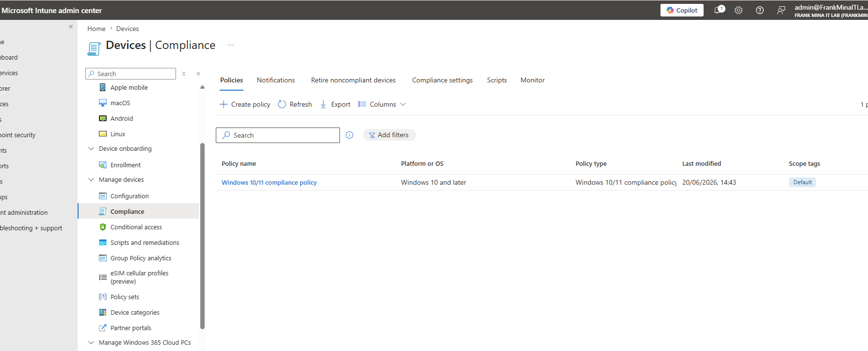
Task: Click the Android platform icon
Action: tap(103, 118)
